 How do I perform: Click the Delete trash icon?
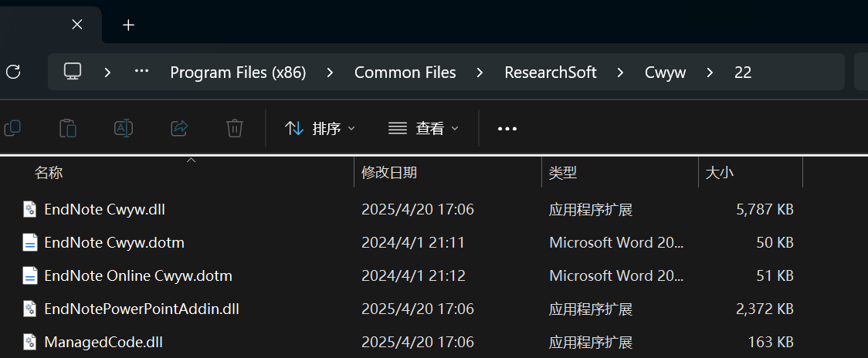[x=235, y=128]
